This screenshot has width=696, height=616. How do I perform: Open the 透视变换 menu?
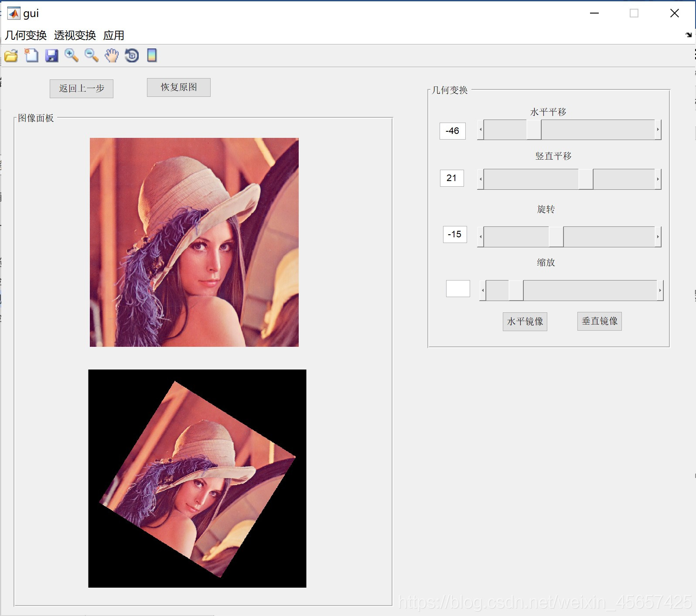pyautogui.click(x=75, y=35)
